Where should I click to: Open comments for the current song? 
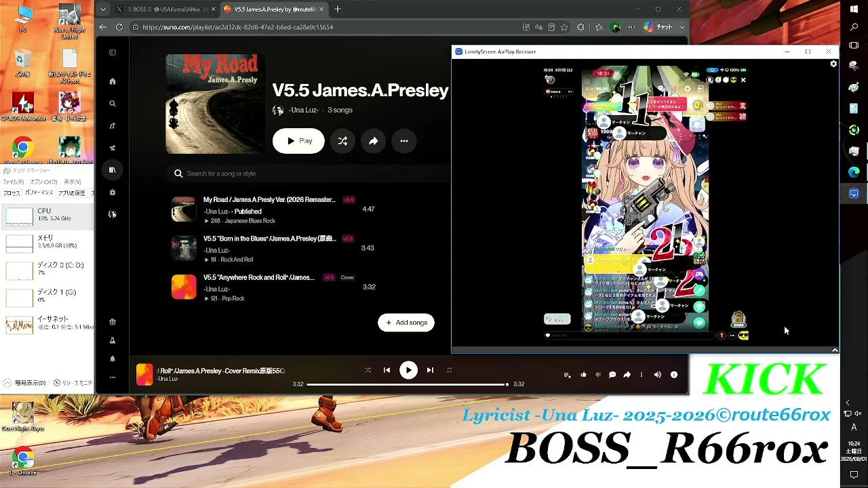[612, 375]
